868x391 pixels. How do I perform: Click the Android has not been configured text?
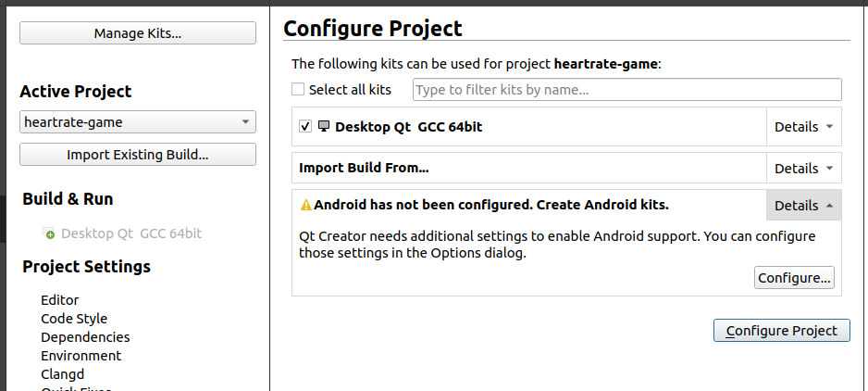pyautogui.click(x=491, y=205)
